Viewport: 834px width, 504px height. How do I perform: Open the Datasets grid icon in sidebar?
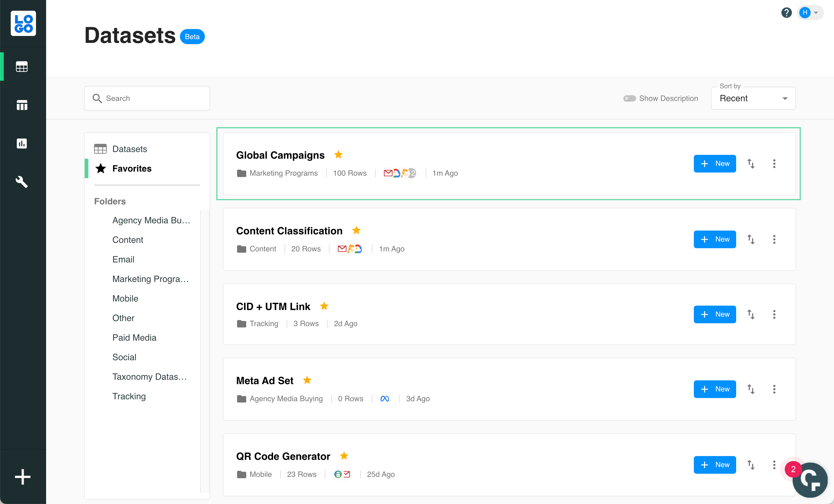(x=22, y=67)
